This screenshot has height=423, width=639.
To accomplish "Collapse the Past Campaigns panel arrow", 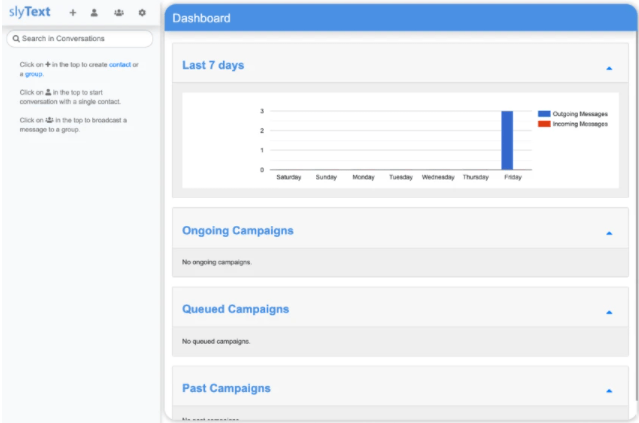I will pos(609,391).
